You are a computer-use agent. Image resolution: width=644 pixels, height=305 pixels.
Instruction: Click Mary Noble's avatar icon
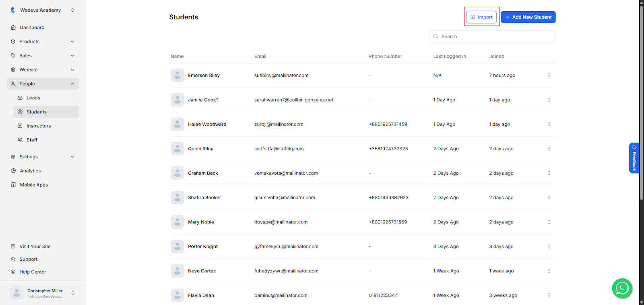(177, 222)
